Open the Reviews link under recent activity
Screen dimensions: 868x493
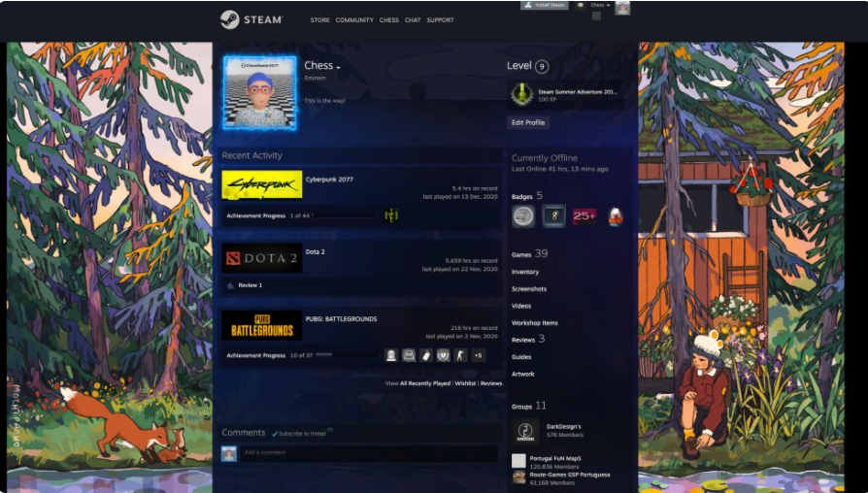pos(491,383)
